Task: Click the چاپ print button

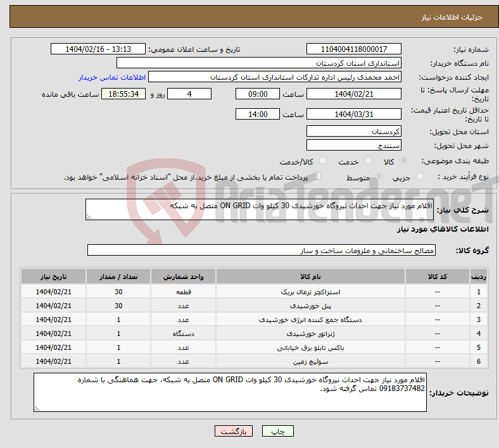Action: pos(277,431)
